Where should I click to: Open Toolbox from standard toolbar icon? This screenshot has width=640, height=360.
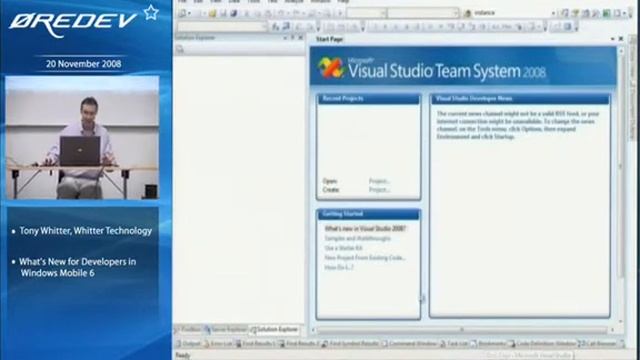coord(596,13)
